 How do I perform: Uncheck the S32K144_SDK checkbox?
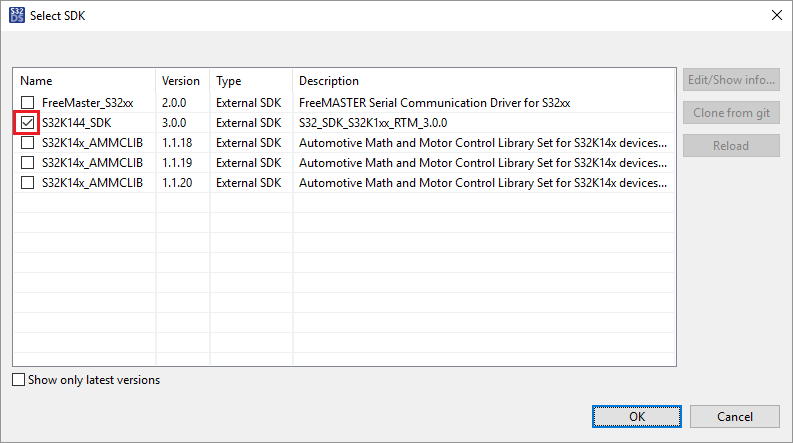[x=28, y=123]
